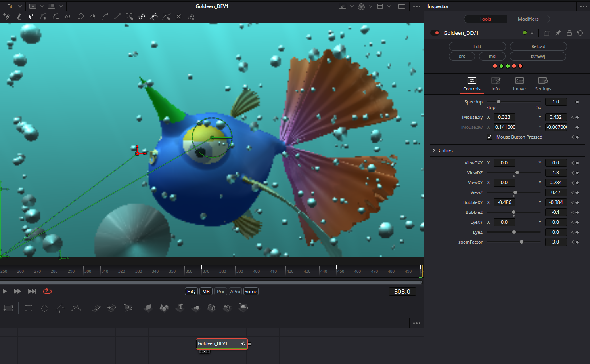Viewport: 590px width, 364px height.
Task: Add a Spotlight 3D tool
Action: [x=227, y=308]
